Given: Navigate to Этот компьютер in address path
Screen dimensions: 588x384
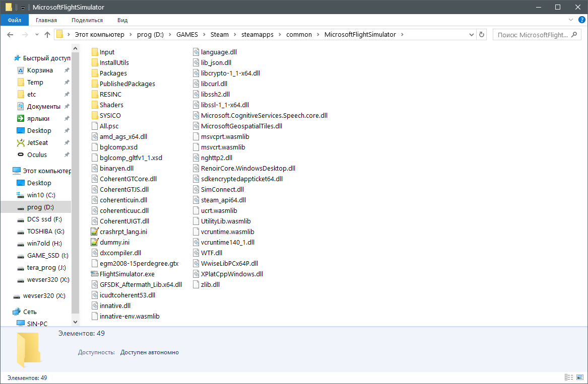Looking at the screenshot, I should (x=99, y=34).
